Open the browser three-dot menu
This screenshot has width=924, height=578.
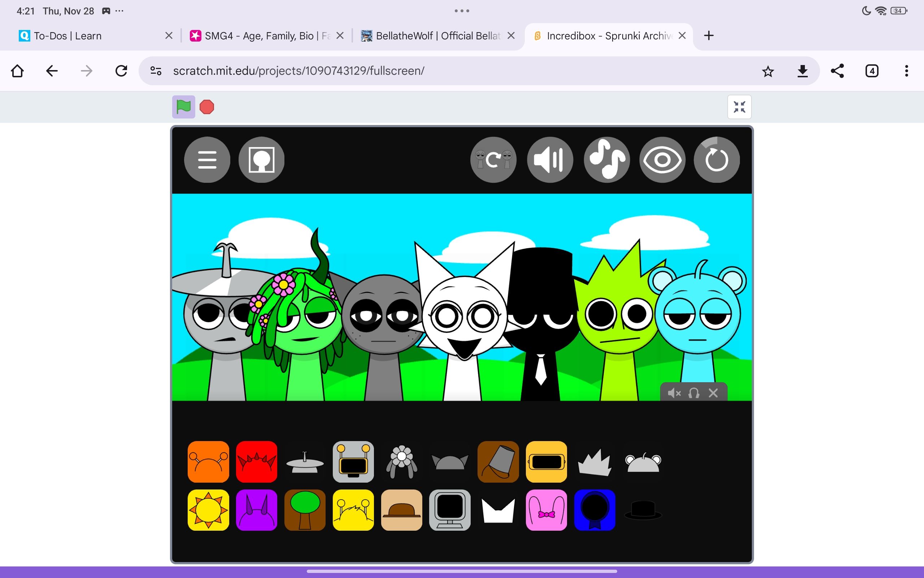click(906, 71)
